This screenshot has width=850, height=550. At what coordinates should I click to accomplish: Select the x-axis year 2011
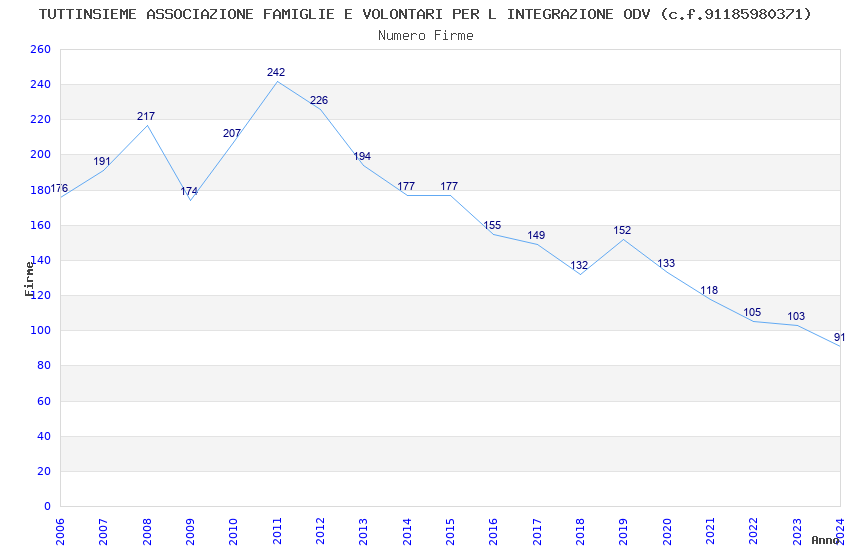[277, 532]
